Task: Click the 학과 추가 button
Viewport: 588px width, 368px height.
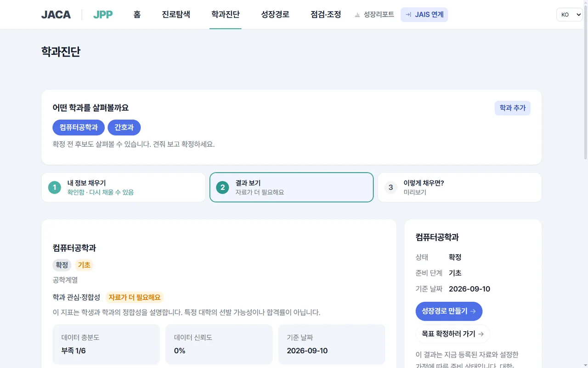Action: tap(513, 108)
